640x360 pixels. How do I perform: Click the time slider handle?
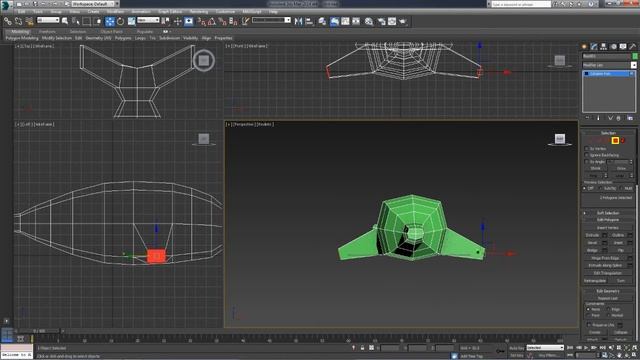[x=39, y=331]
